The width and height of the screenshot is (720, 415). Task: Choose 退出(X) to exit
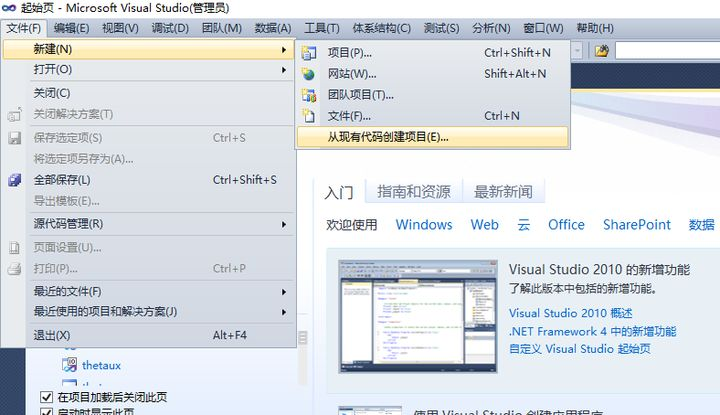(x=148, y=336)
